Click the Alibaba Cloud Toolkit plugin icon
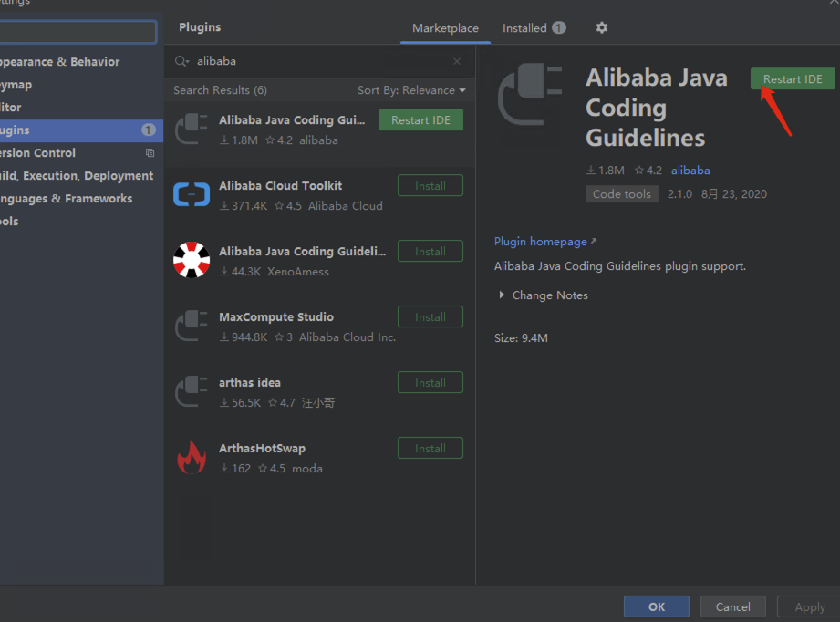Image resolution: width=840 pixels, height=622 pixels. point(192,194)
